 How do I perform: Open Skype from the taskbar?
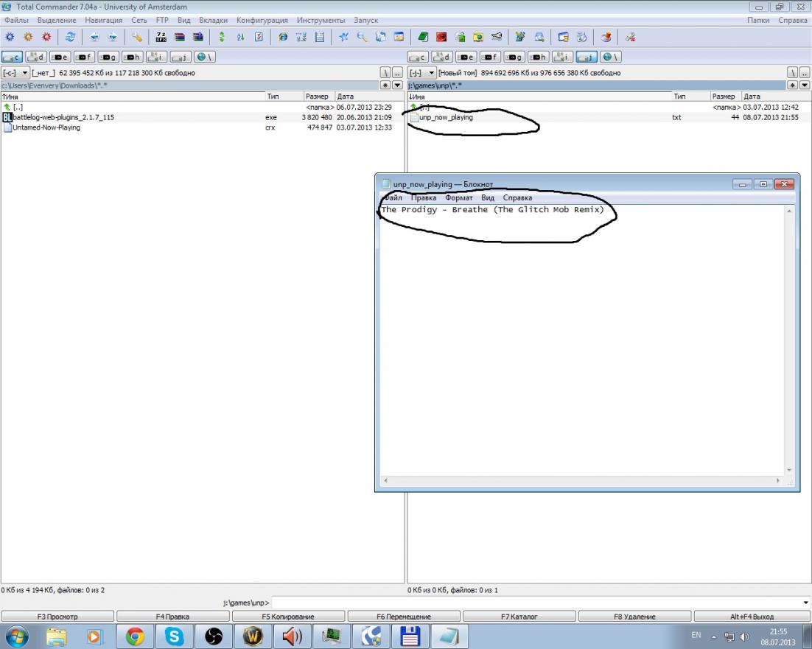tap(174, 636)
